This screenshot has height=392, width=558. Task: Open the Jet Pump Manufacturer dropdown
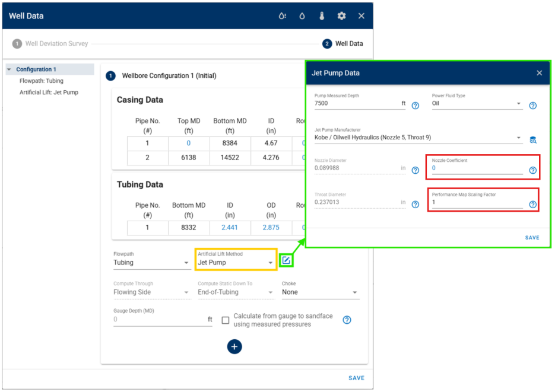click(418, 138)
